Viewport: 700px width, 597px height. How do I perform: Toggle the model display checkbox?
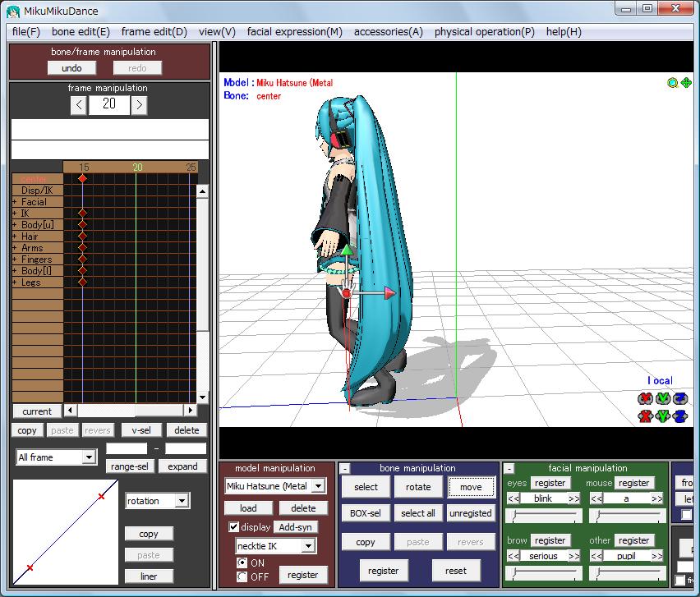(233, 527)
